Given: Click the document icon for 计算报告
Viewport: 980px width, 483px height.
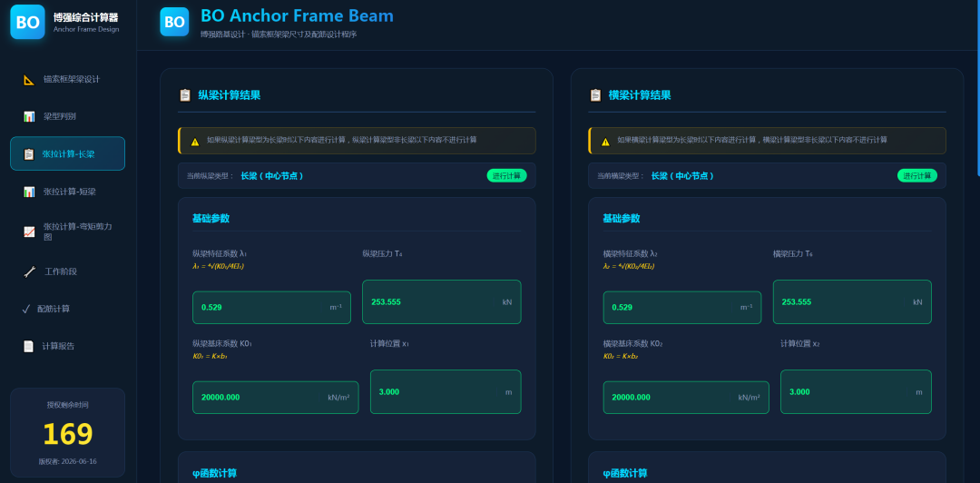Looking at the screenshot, I should click(x=28, y=346).
